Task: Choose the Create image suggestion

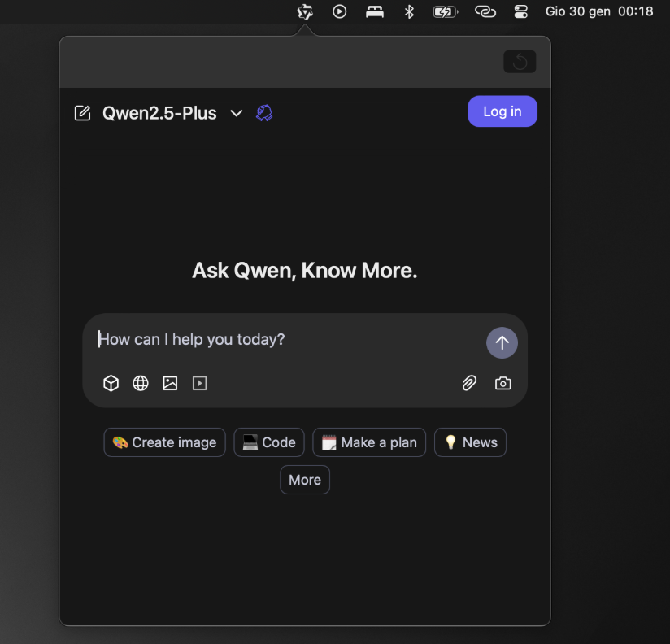Action: tap(164, 442)
